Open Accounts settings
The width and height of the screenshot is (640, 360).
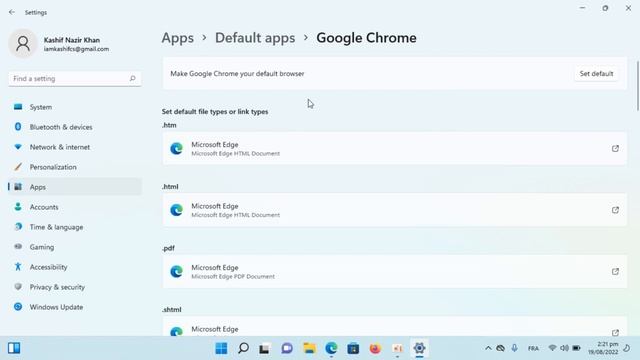(x=75, y=207)
